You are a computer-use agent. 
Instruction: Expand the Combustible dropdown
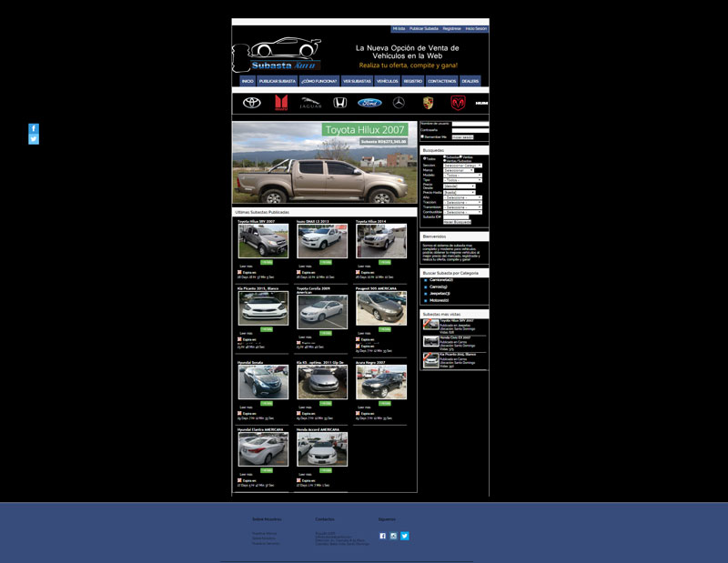point(462,212)
